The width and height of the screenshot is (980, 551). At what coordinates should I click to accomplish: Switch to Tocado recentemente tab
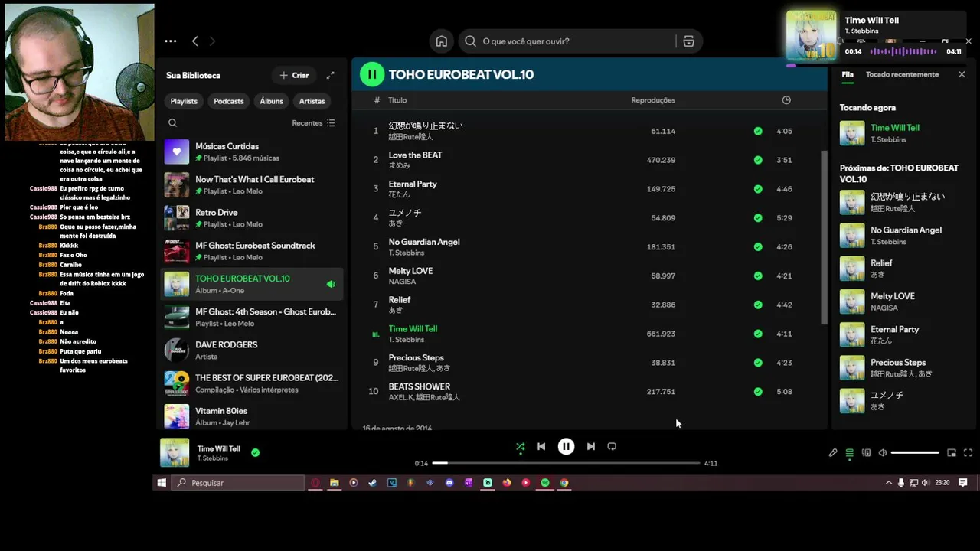[902, 74]
